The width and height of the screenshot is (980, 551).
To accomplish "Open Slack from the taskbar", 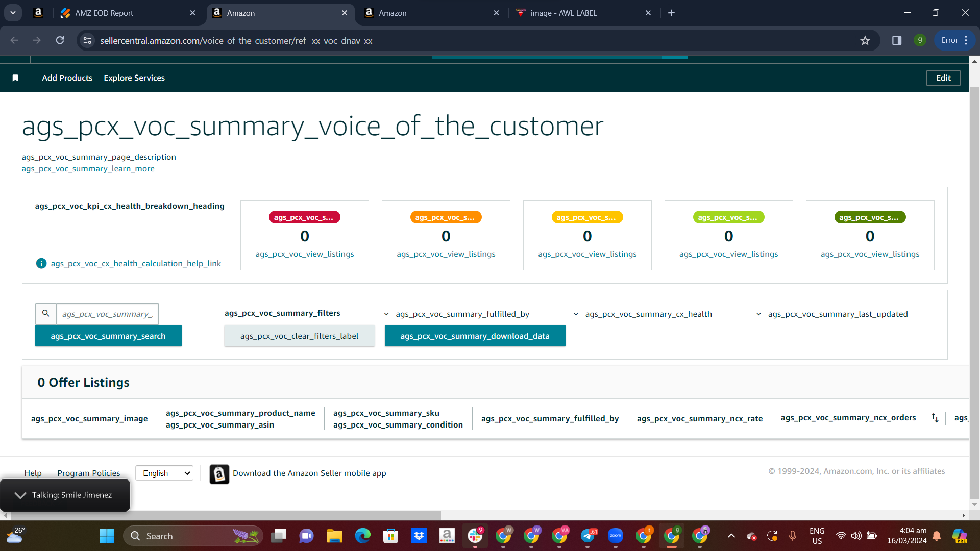I will 475,536.
